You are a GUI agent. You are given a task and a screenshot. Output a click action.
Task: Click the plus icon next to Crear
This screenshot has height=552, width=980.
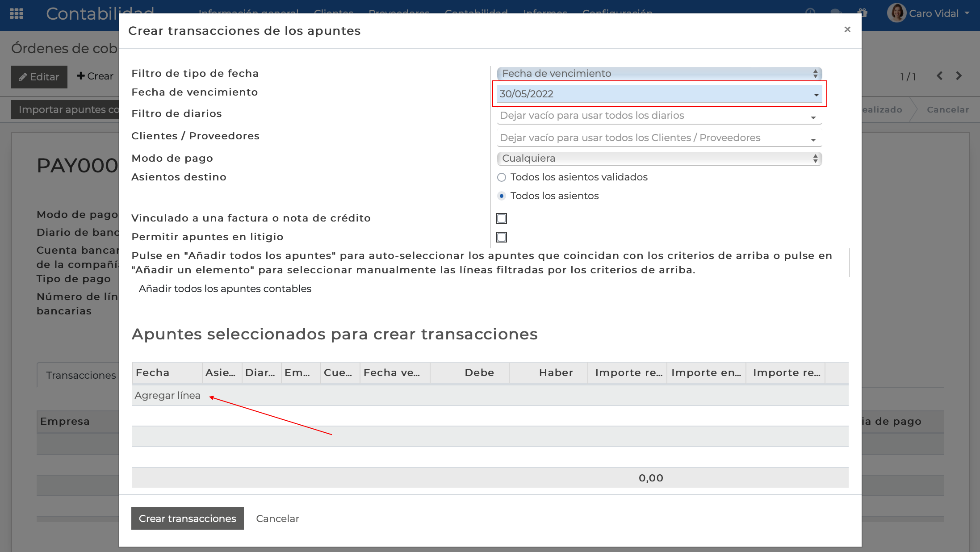pos(81,76)
